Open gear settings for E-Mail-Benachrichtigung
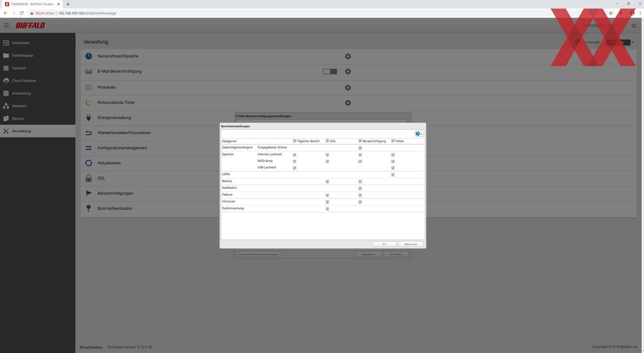 [348, 71]
